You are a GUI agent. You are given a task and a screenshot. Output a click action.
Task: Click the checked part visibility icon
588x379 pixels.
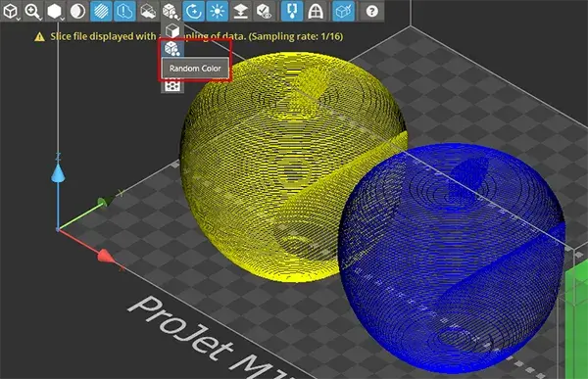click(264, 11)
